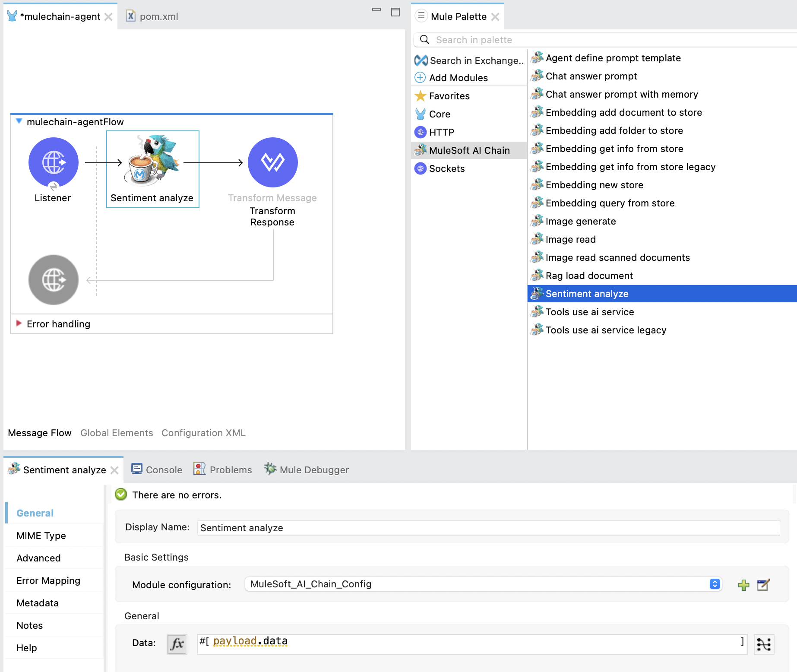Close the Sentiment analyze properties tab
Viewport: 797px width, 672px height.
tap(114, 470)
